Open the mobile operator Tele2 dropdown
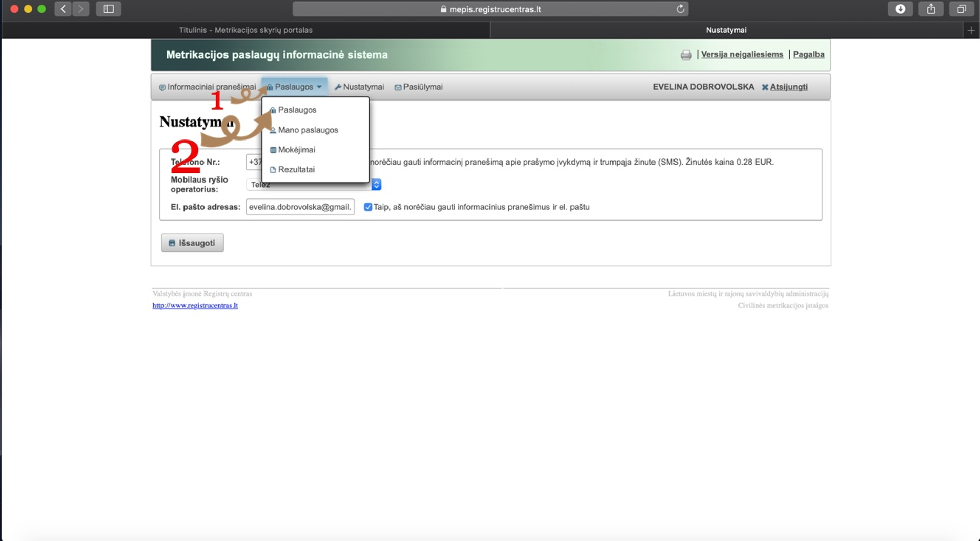980x541 pixels. point(314,185)
